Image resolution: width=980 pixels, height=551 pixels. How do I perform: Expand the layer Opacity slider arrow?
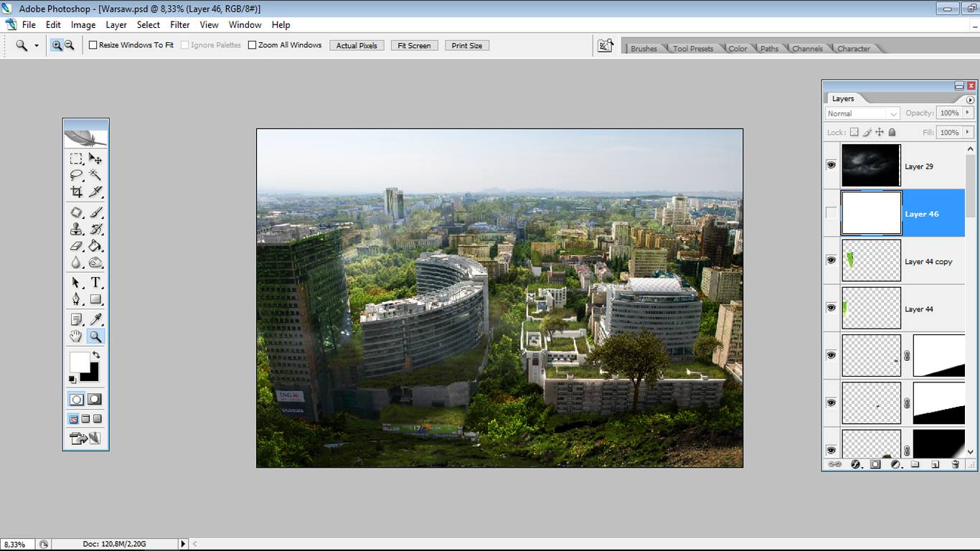coord(967,113)
